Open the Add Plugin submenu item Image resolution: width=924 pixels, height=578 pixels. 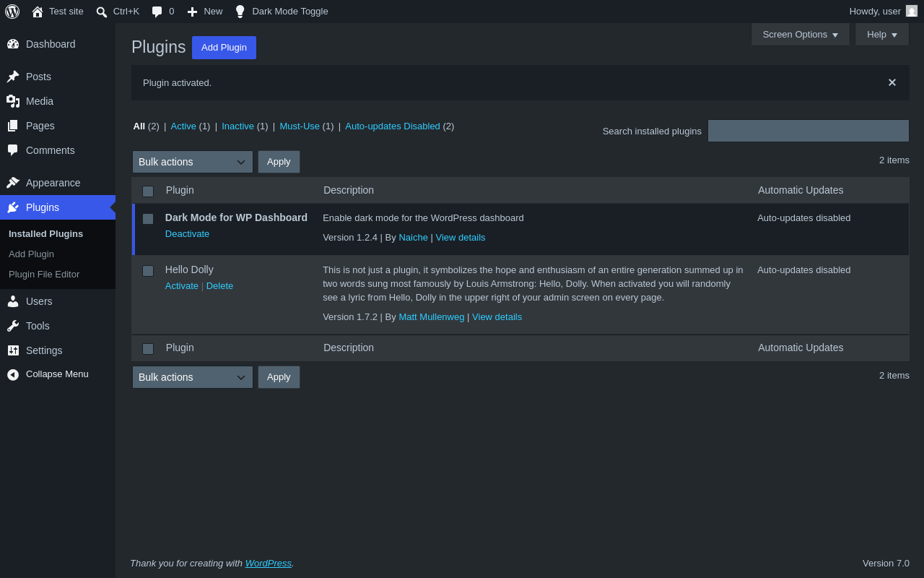(31, 254)
